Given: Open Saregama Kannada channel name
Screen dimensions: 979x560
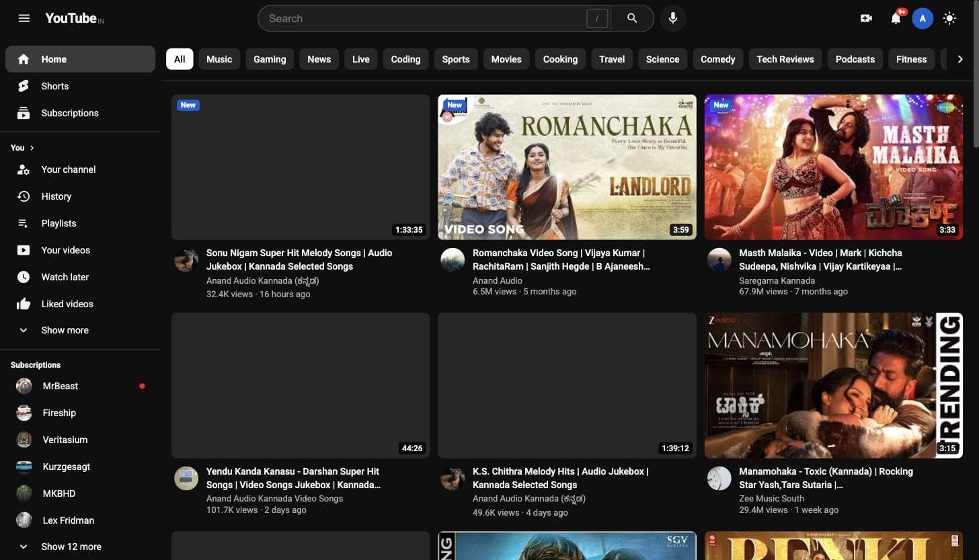Looking at the screenshot, I should coord(777,280).
